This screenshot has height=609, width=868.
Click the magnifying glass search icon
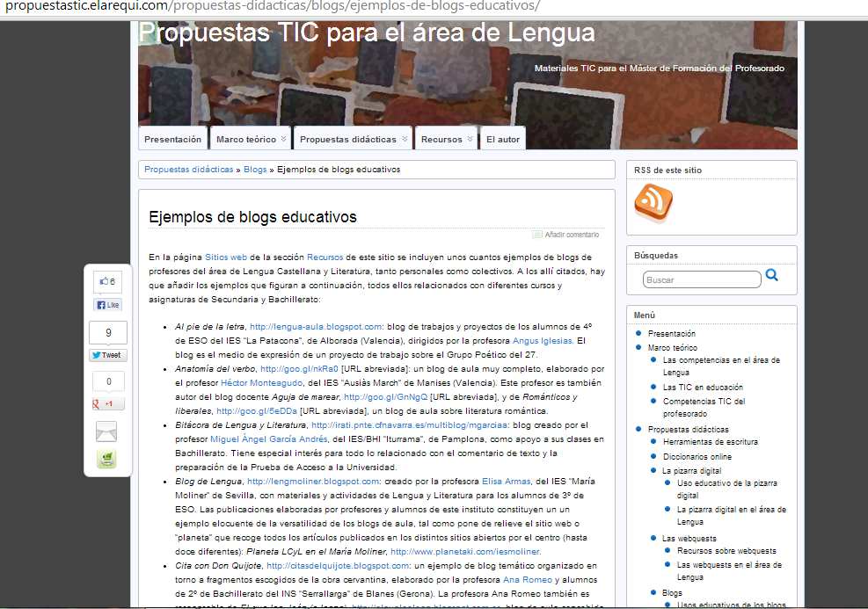(x=771, y=275)
